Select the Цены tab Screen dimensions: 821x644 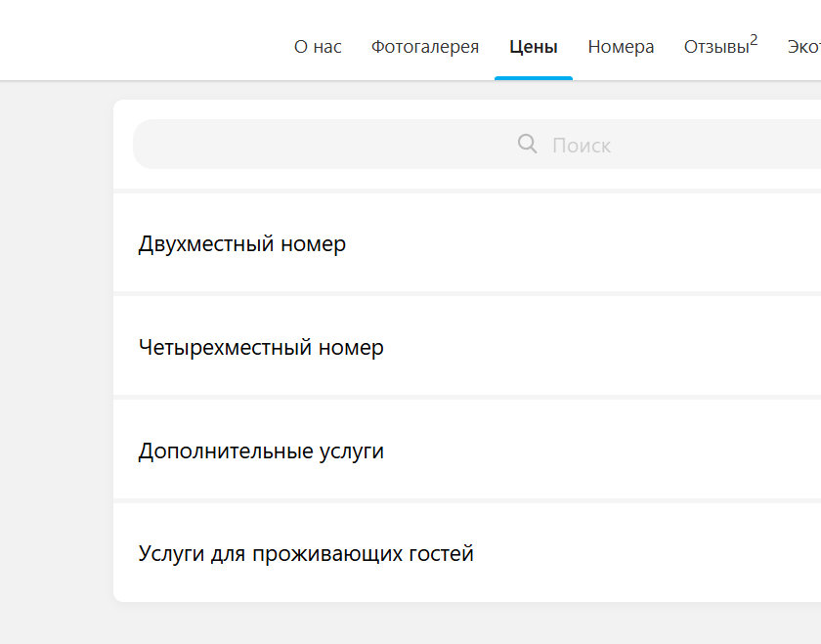point(533,47)
